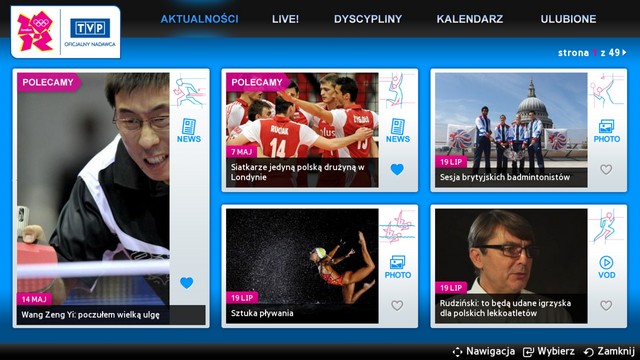Open the ULUBIONE tab

pos(568,19)
